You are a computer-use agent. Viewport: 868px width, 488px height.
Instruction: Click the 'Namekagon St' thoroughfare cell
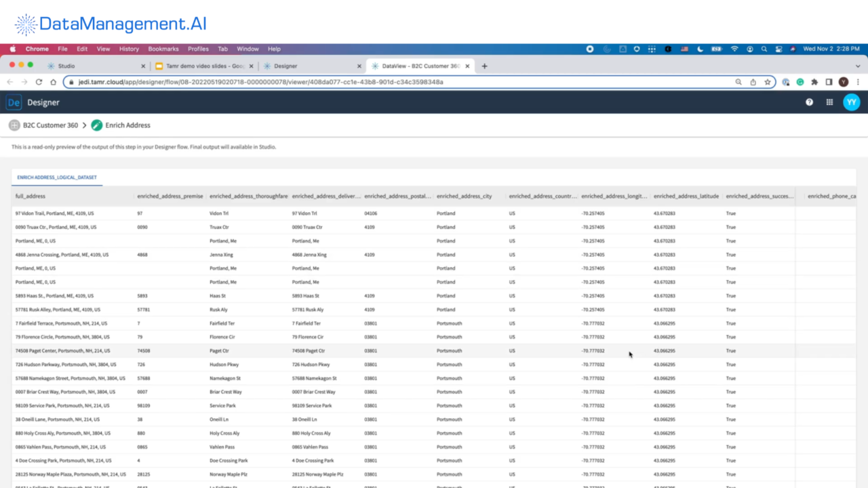pyautogui.click(x=225, y=378)
